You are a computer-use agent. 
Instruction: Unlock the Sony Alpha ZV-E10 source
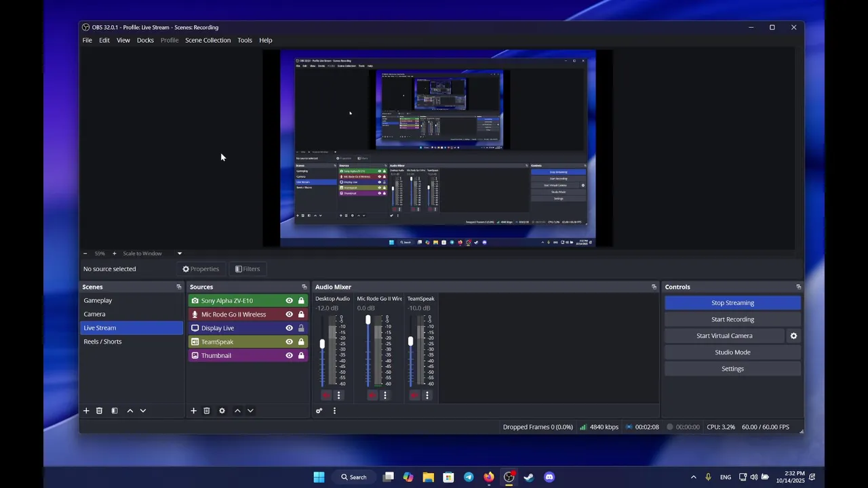point(301,301)
